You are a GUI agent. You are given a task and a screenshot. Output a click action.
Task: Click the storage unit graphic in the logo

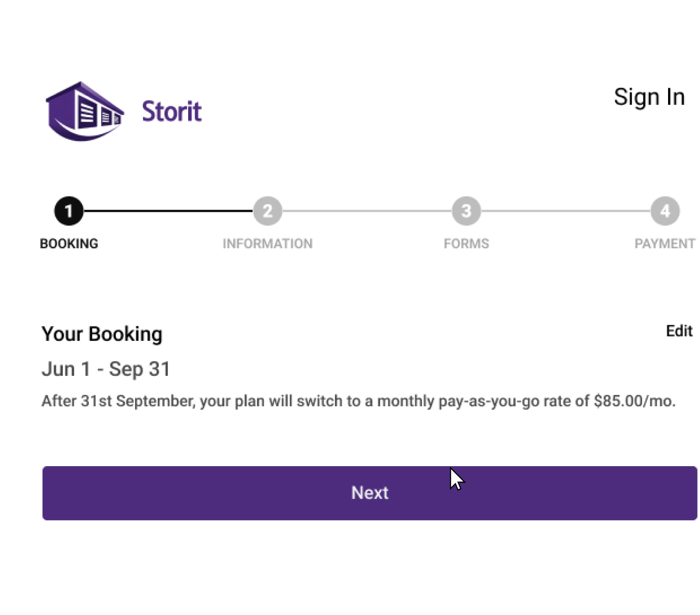tap(84, 111)
